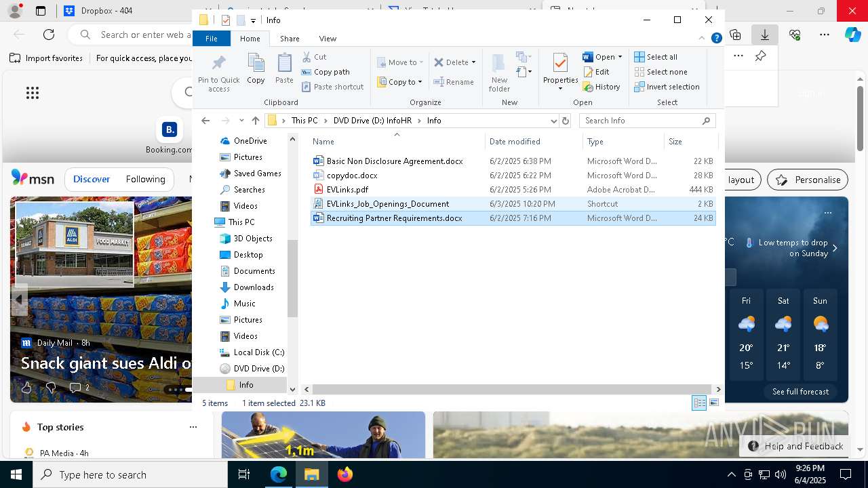Screen dimensions: 868x488
Task: Click Microsoft Edge icon in taskbar
Action: (x=279, y=474)
